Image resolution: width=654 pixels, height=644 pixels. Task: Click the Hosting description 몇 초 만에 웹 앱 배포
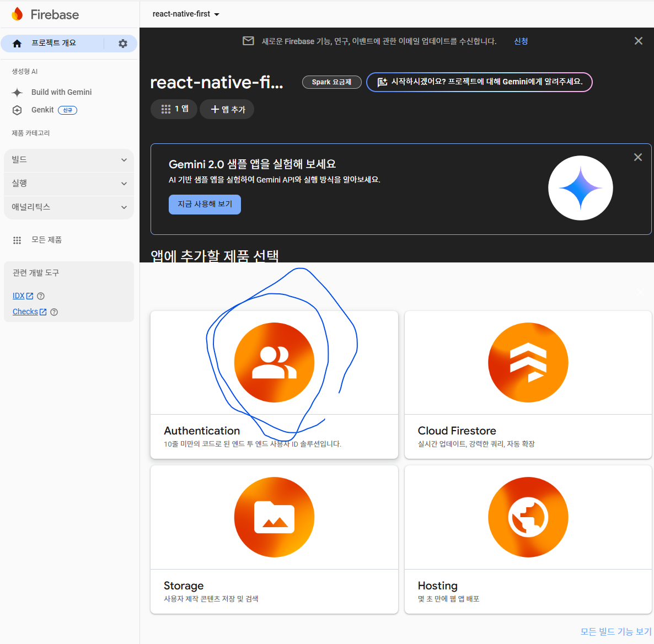(448, 599)
